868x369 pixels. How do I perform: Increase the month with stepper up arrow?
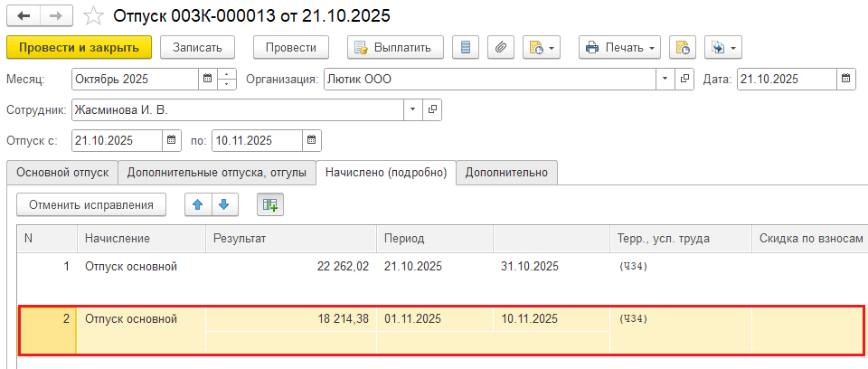pos(227,73)
